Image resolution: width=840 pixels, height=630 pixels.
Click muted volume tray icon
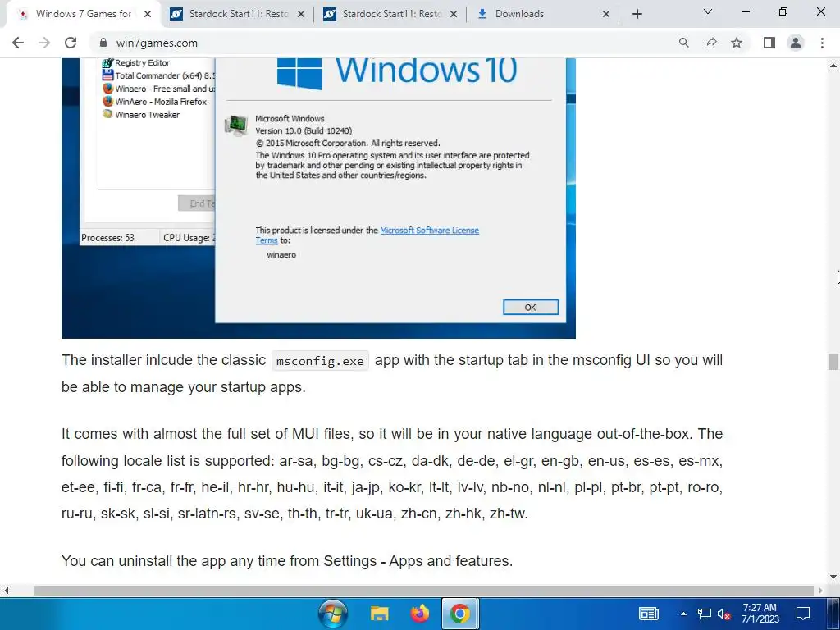pyautogui.click(x=724, y=614)
